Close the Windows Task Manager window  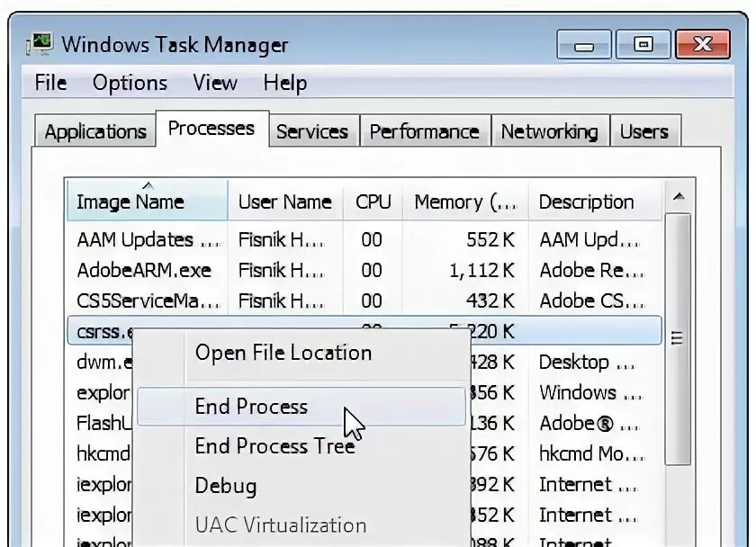tap(703, 44)
